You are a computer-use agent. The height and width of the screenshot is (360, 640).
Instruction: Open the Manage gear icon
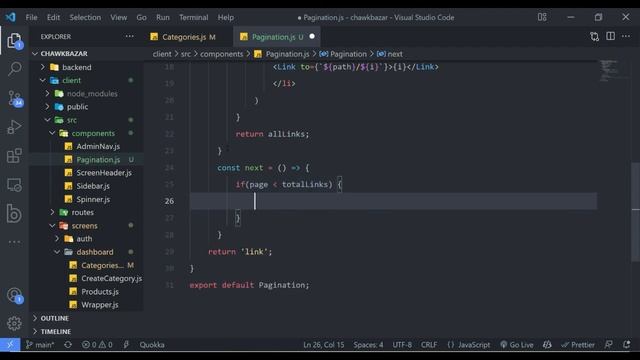click(x=14, y=323)
